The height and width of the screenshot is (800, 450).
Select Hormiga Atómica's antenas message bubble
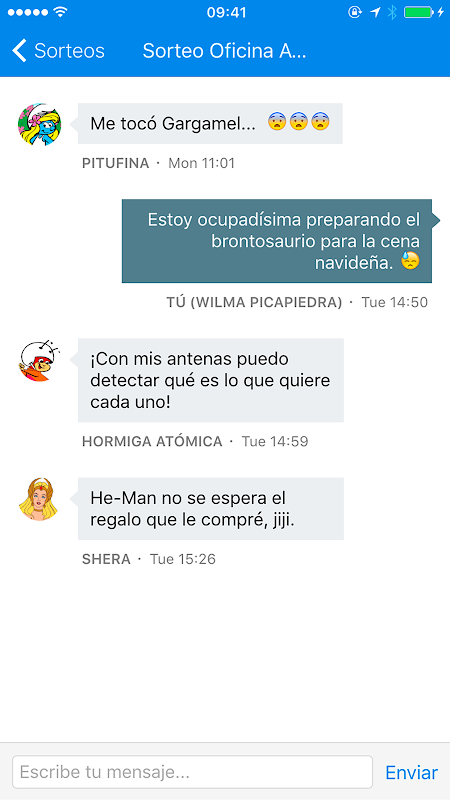[211, 380]
